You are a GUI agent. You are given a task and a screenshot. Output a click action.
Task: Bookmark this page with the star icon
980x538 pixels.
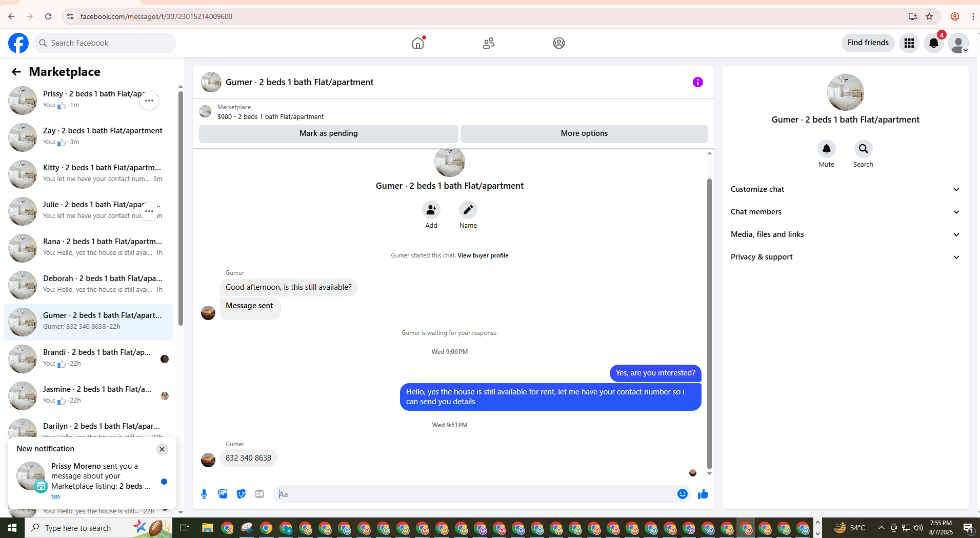pyautogui.click(x=929, y=16)
